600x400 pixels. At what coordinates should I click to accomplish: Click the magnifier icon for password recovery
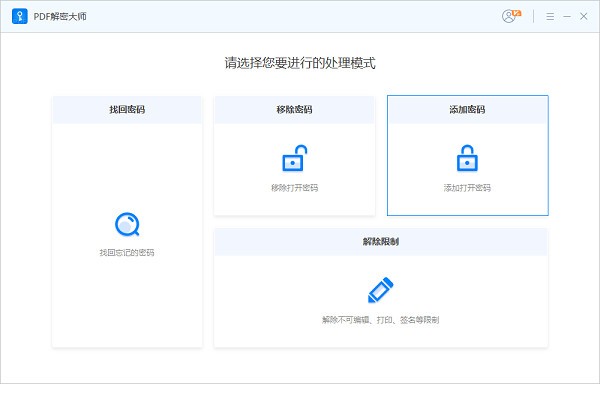pyautogui.click(x=127, y=224)
